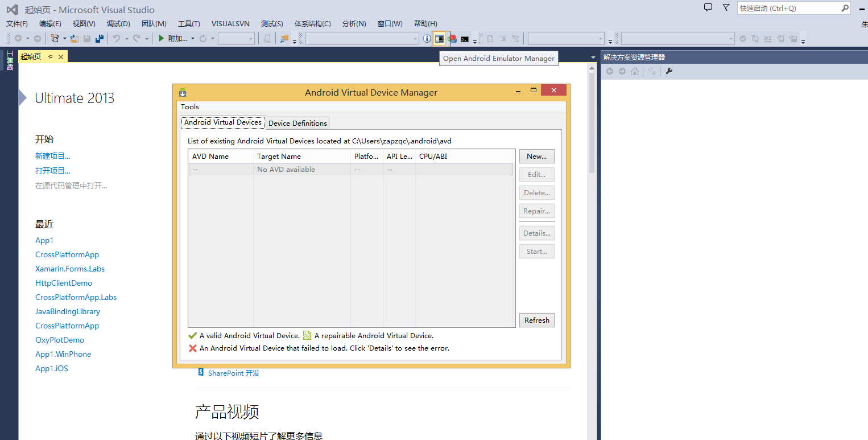
Task: Click the Open File folder toolbar icon
Action: [x=74, y=39]
